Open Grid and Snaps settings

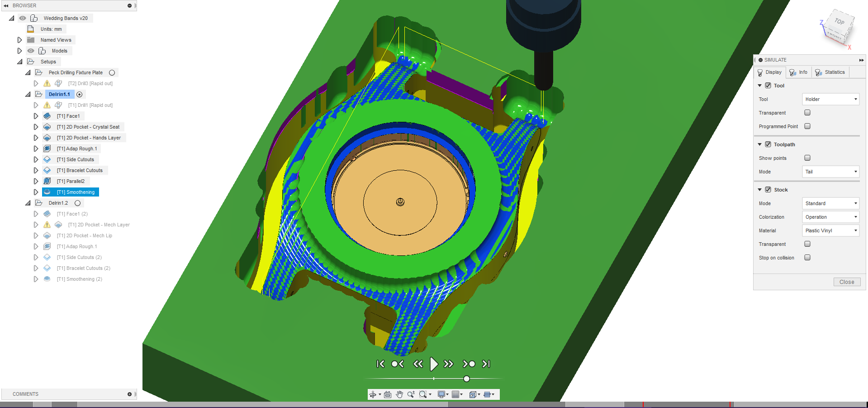pos(456,394)
